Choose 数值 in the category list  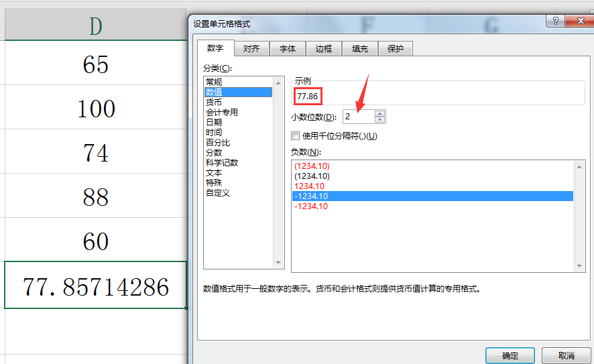point(238,92)
